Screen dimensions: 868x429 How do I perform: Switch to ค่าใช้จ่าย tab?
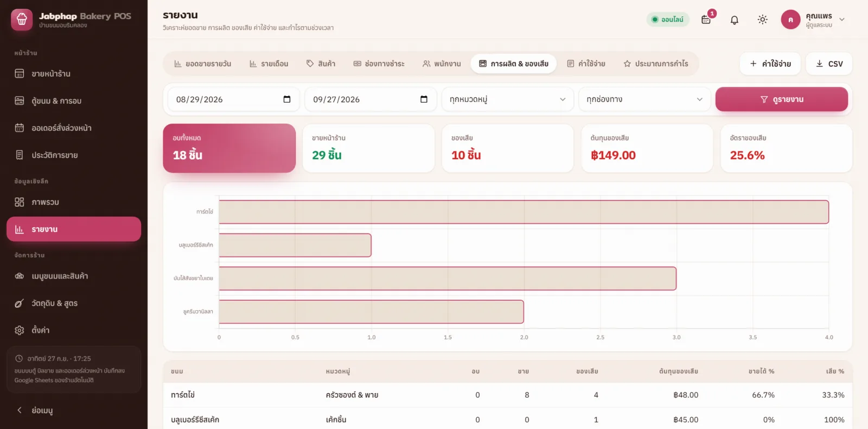[586, 64]
